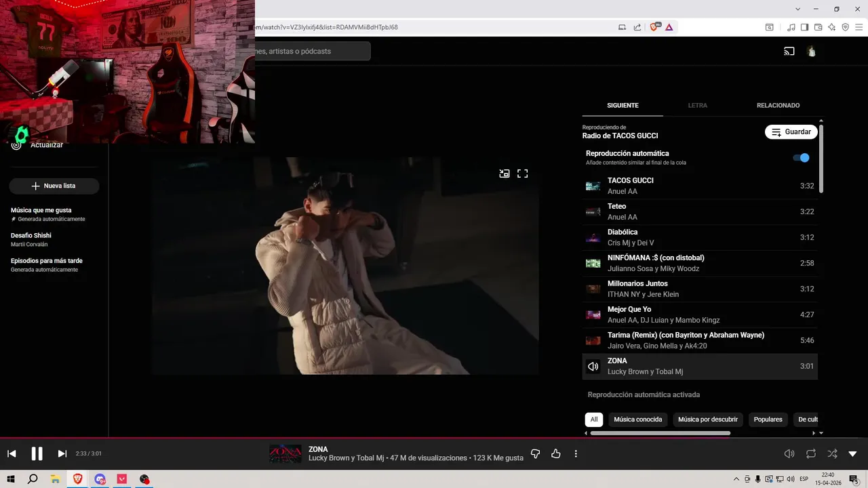The height and width of the screenshot is (488, 868).
Task: Open OBS Studio from the taskbar
Action: click(144, 479)
